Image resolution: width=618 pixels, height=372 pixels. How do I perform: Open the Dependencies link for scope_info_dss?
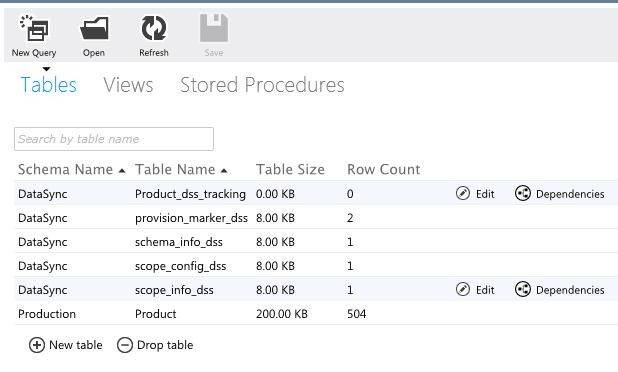[570, 290]
